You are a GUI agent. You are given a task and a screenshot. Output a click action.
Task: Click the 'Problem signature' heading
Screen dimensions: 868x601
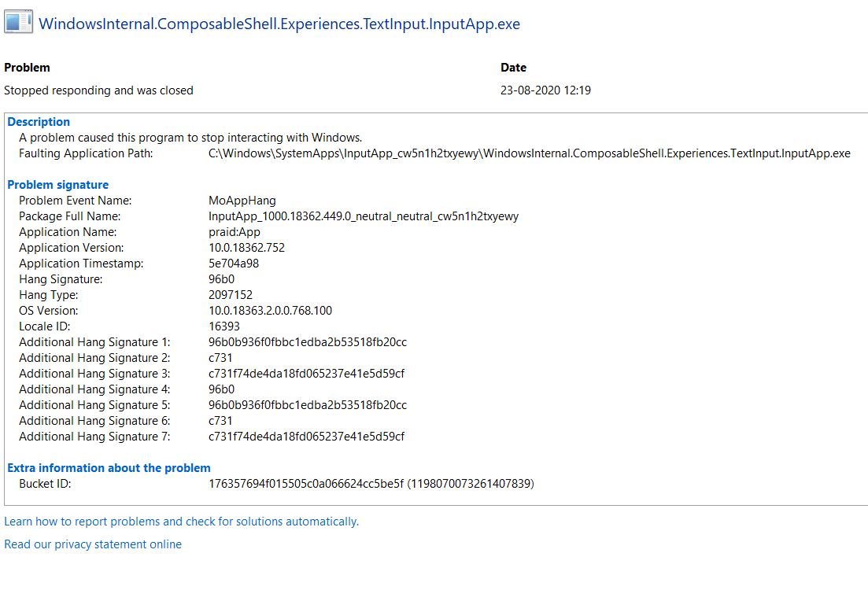click(58, 185)
